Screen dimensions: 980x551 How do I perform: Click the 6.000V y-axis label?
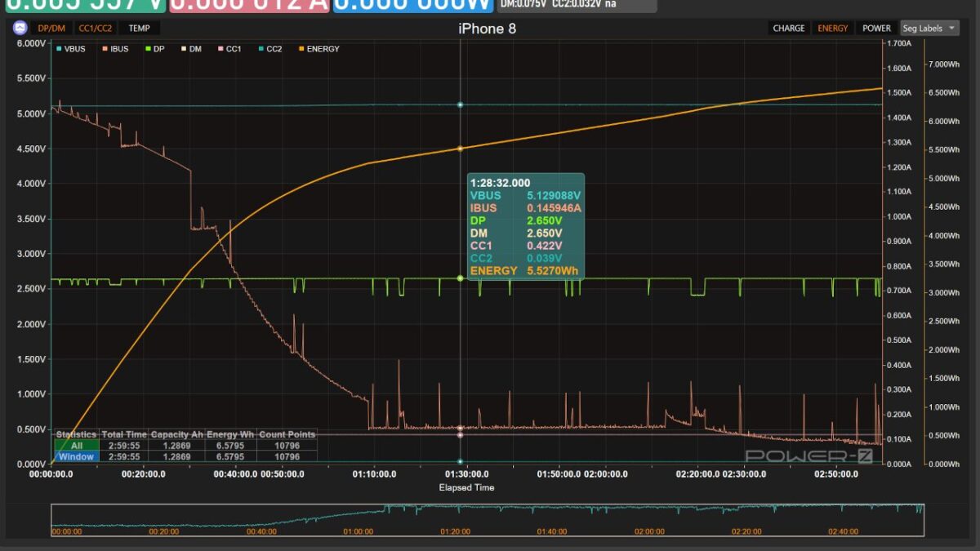pyautogui.click(x=31, y=43)
